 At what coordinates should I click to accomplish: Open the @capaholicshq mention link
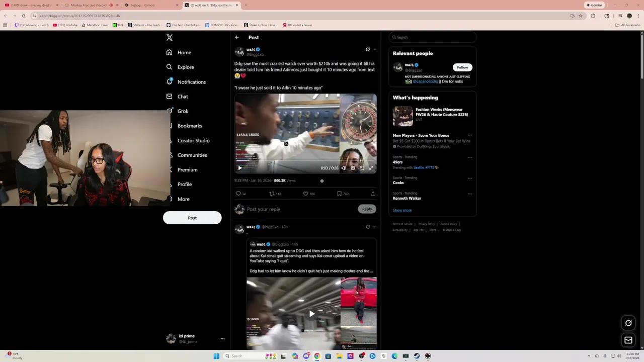[425, 81]
